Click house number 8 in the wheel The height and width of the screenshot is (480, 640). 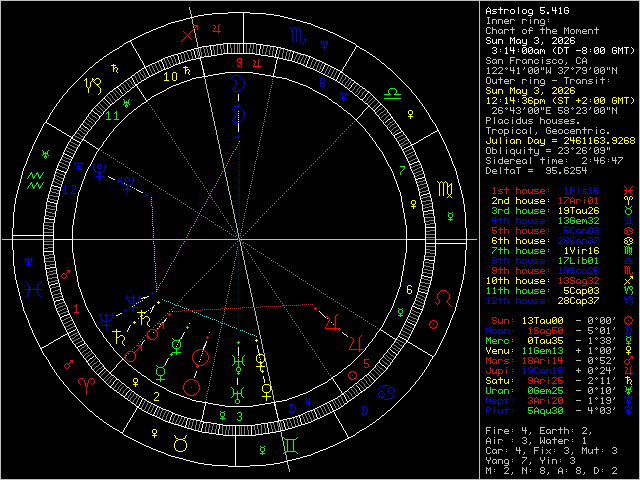(x=322, y=83)
